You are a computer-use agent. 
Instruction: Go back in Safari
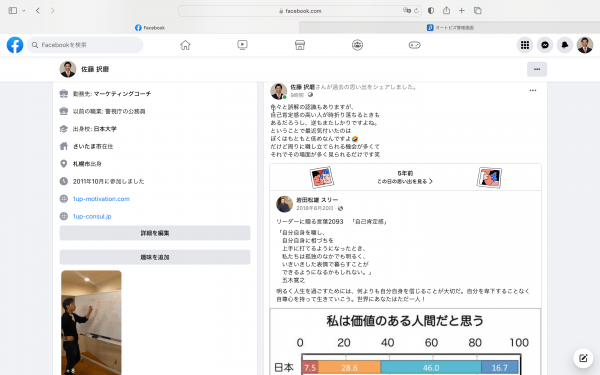pos(38,11)
